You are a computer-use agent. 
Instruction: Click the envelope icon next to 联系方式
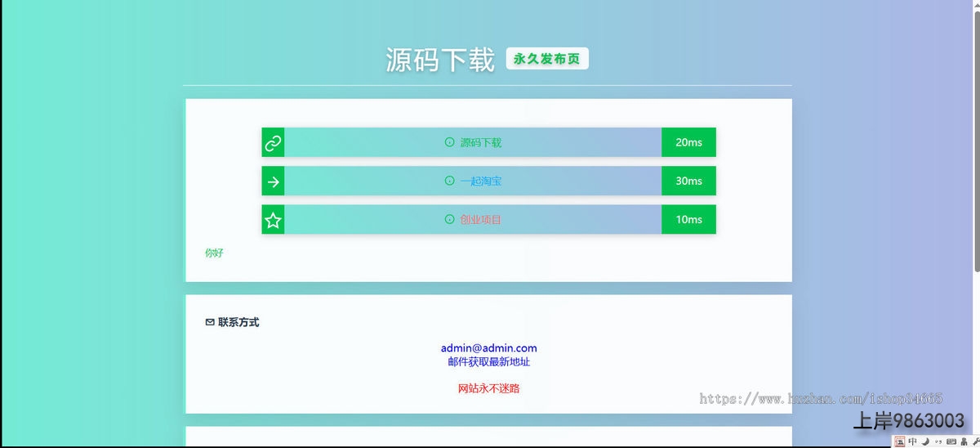pos(210,322)
